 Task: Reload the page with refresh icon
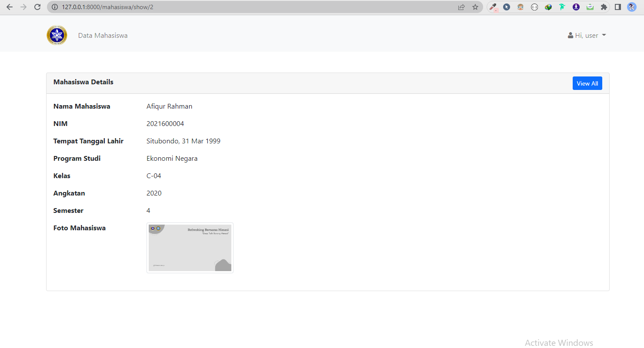pyautogui.click(x=37, y=7)
